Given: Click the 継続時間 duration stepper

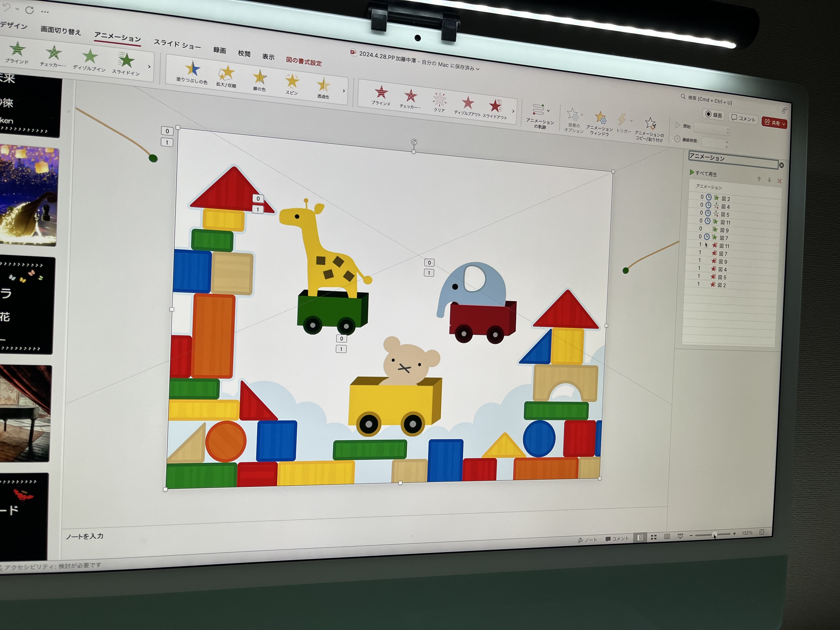Looking at the screenshot, I should click(726, 144).
